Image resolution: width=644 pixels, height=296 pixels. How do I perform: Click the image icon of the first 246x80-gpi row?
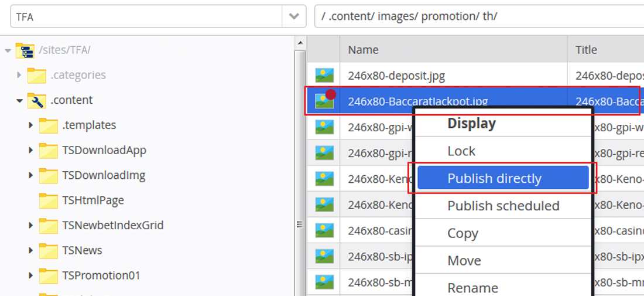tap(324, 127)
